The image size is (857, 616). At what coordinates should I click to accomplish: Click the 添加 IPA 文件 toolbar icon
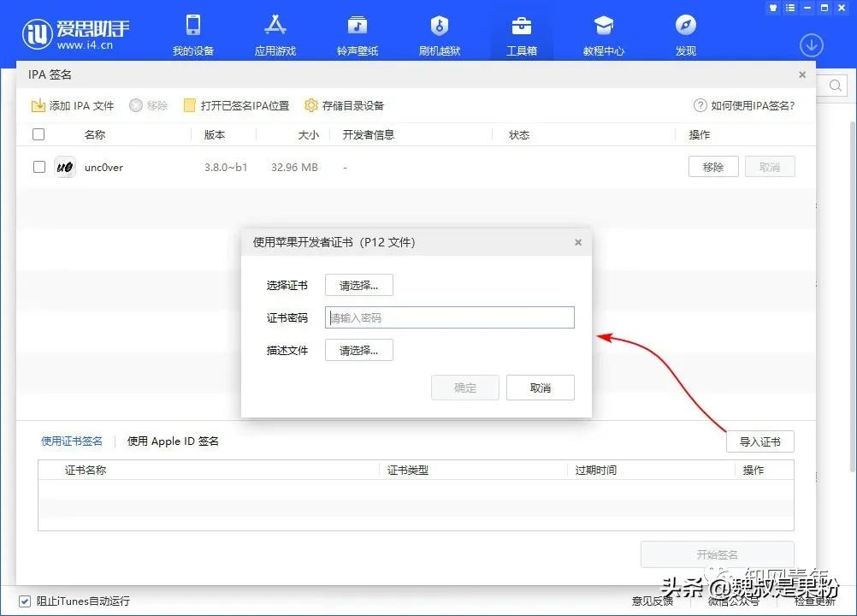[73, 105]
